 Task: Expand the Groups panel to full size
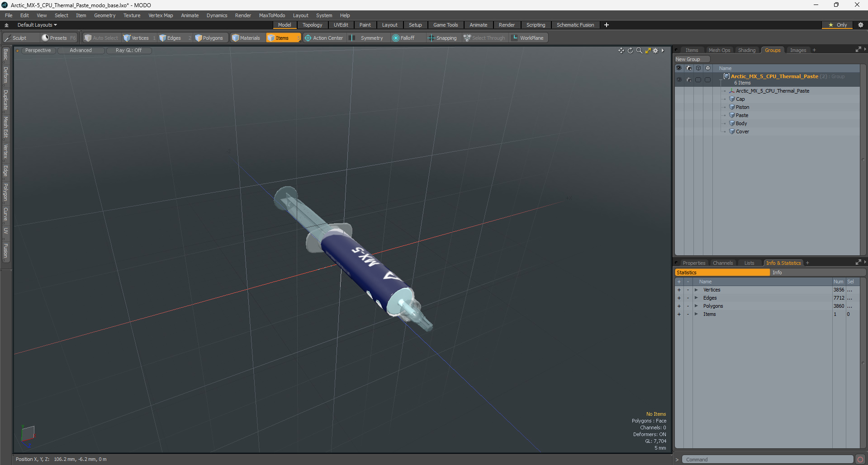[858, 50]
